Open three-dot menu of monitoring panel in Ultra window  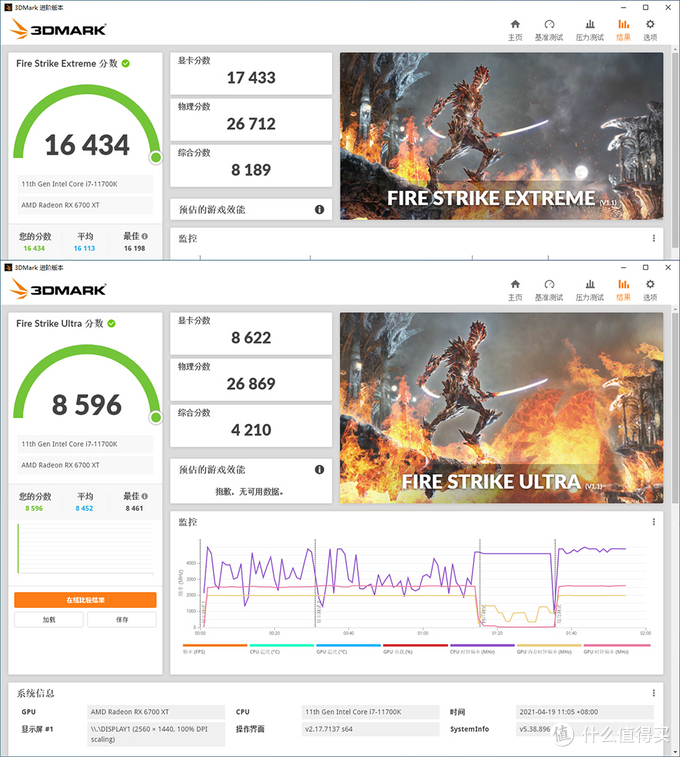pyautogui.click(x=653, y=521)
